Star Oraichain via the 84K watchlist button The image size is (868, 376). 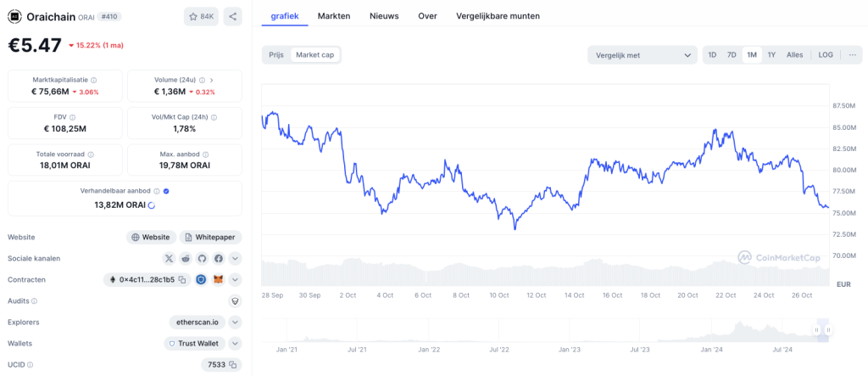click(x=202, y=17)
